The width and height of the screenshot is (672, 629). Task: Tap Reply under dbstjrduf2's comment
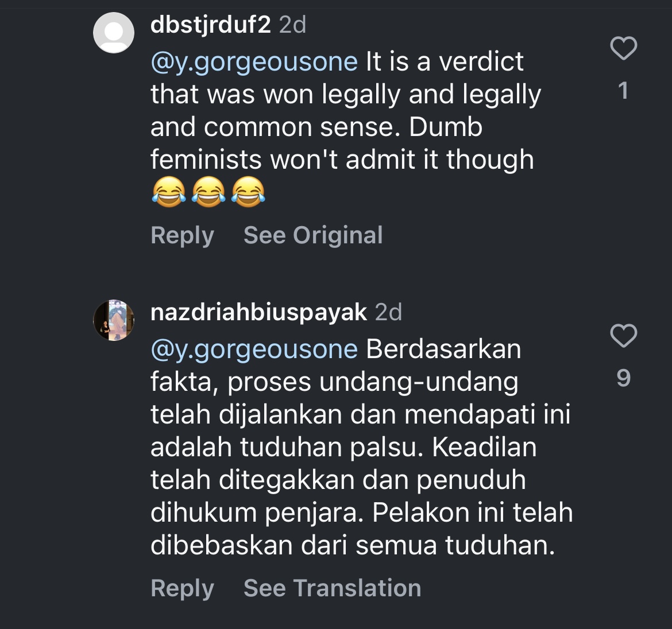(x=182, y=235)
